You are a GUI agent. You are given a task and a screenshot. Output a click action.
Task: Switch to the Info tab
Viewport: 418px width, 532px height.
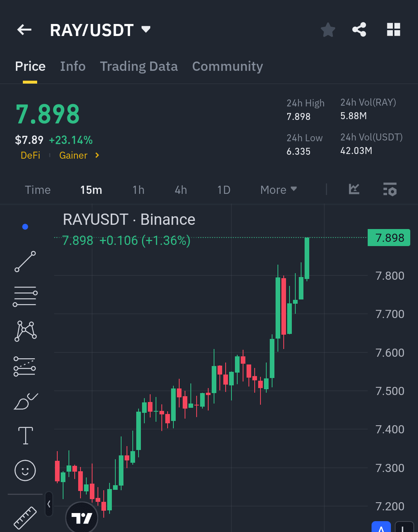pyautogui.click(x=73, y=67)
